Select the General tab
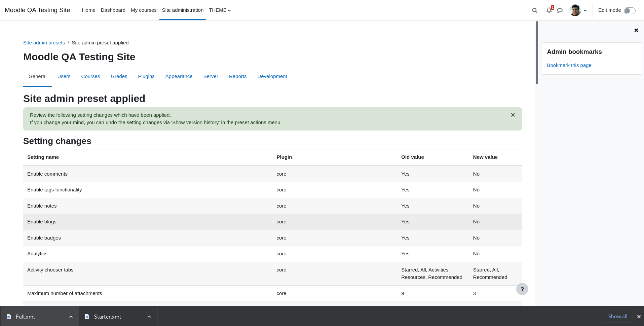 pos(37,76)
